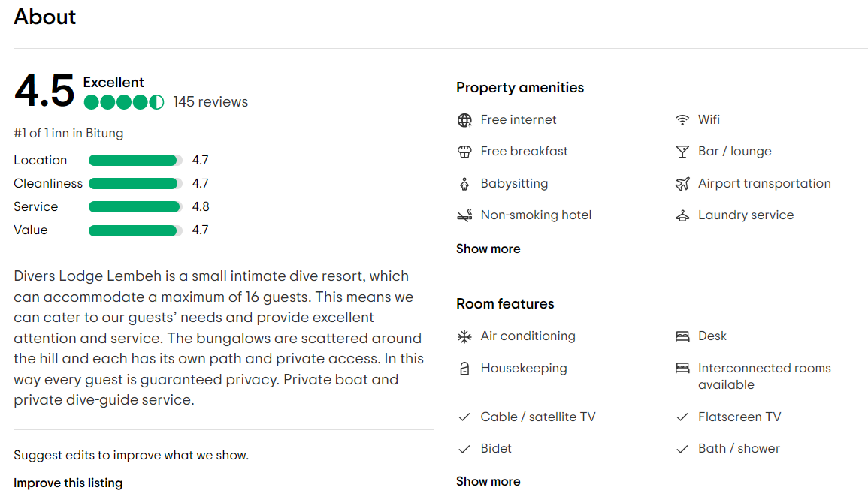Click the Air conditioning snowflake icon

click(464, 336)
